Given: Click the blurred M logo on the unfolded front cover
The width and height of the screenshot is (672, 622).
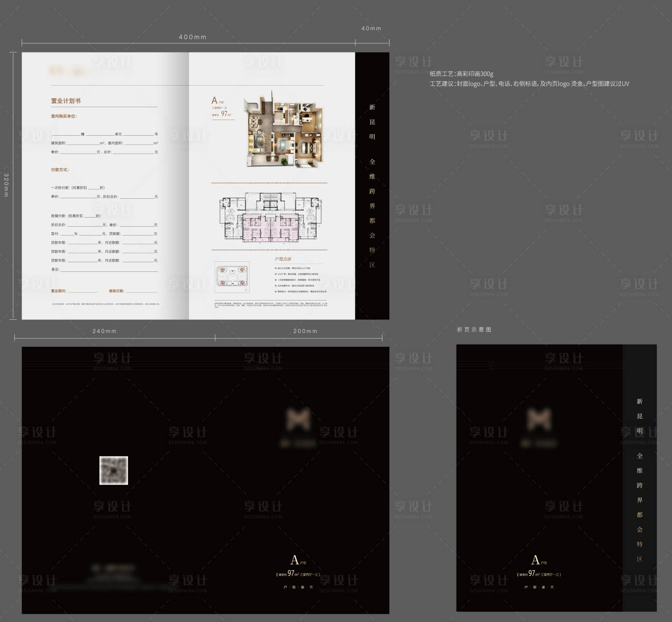Looking at the screenshot, I should coord(298,419).
